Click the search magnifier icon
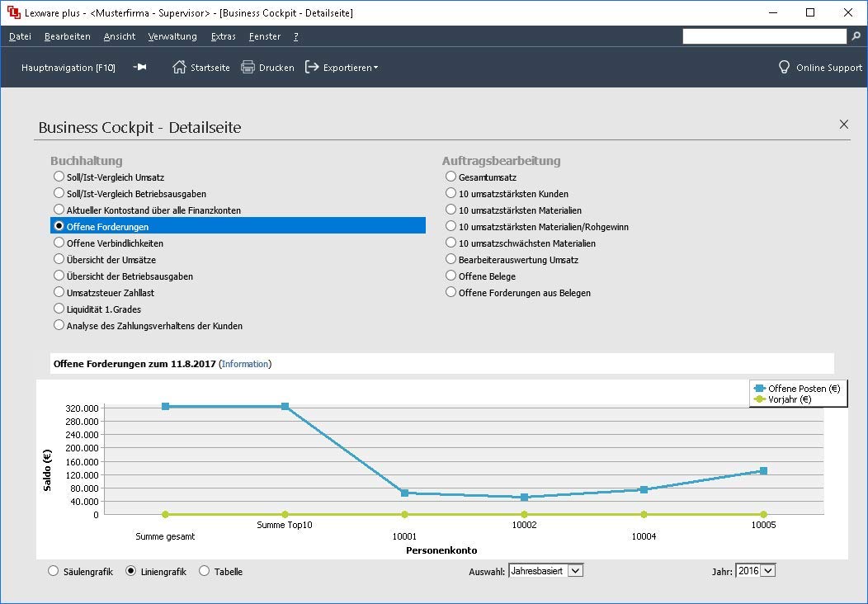 [856, 36]
